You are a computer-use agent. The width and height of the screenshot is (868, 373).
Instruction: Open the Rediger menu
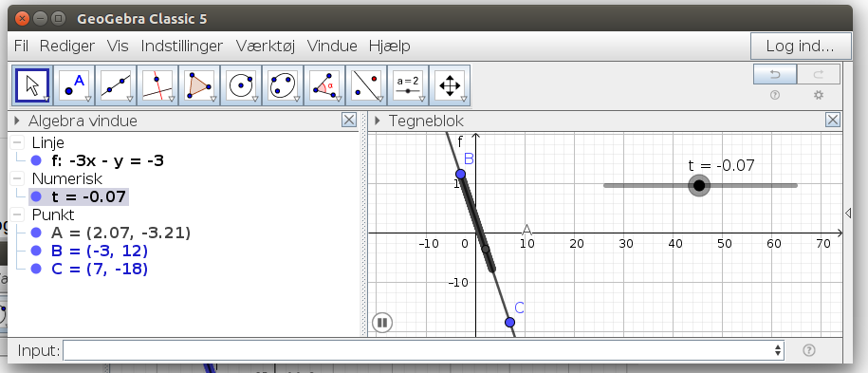tap(67, 46)
